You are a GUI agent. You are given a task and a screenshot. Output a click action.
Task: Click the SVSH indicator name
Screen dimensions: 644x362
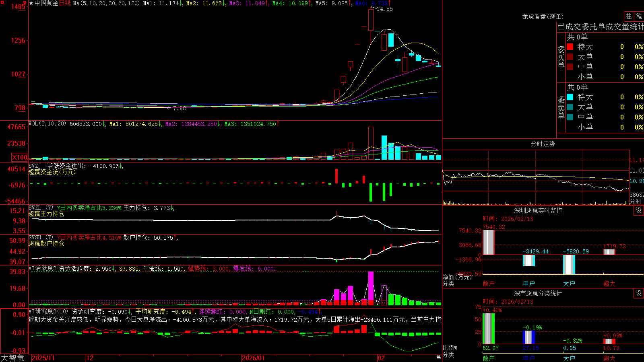[35, 238]
